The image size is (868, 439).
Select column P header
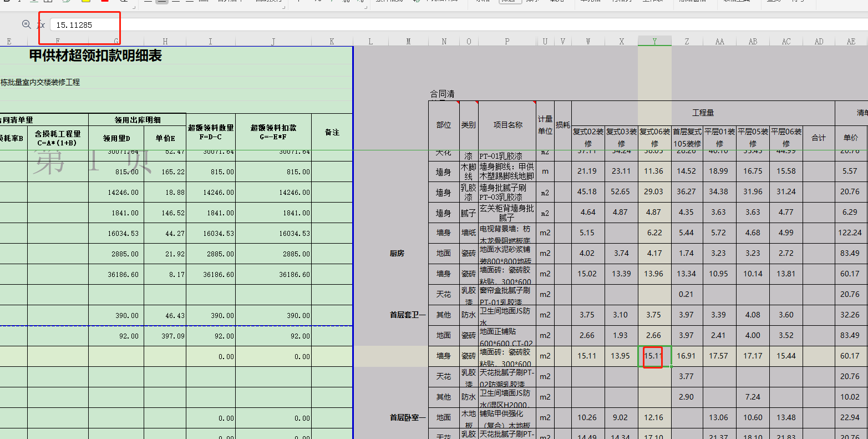(507, 42)
